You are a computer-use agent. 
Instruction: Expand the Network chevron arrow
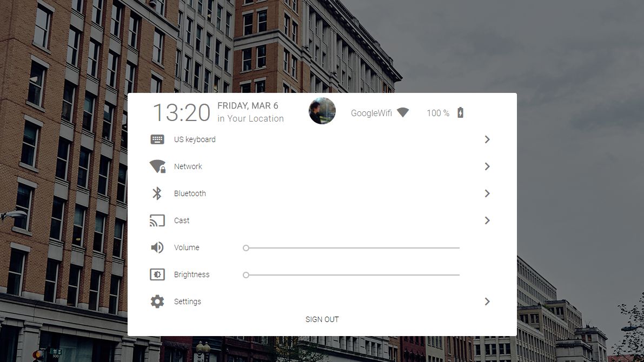pyautogui.click(x=487, y=166)
